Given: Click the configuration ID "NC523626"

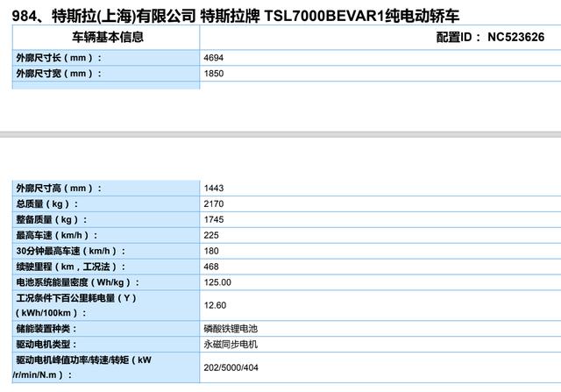Looking at the screenshot, I should (x=516, y=37).
